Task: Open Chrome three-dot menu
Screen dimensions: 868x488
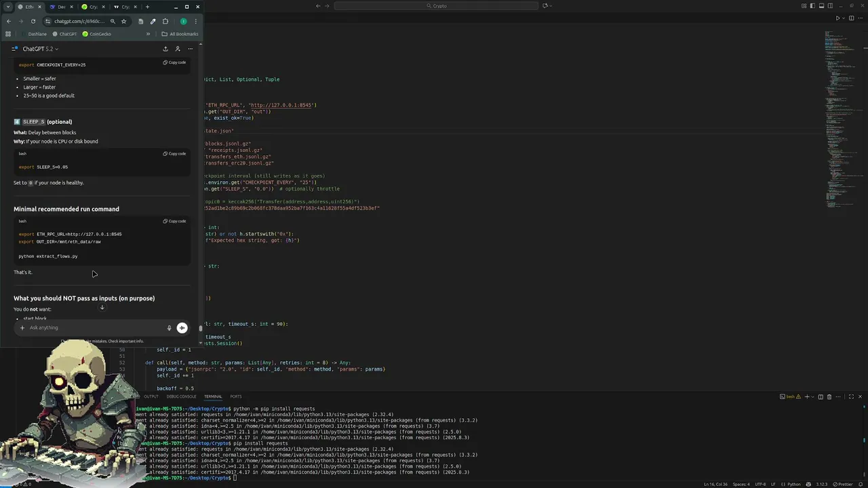Action: click(196, 21)
